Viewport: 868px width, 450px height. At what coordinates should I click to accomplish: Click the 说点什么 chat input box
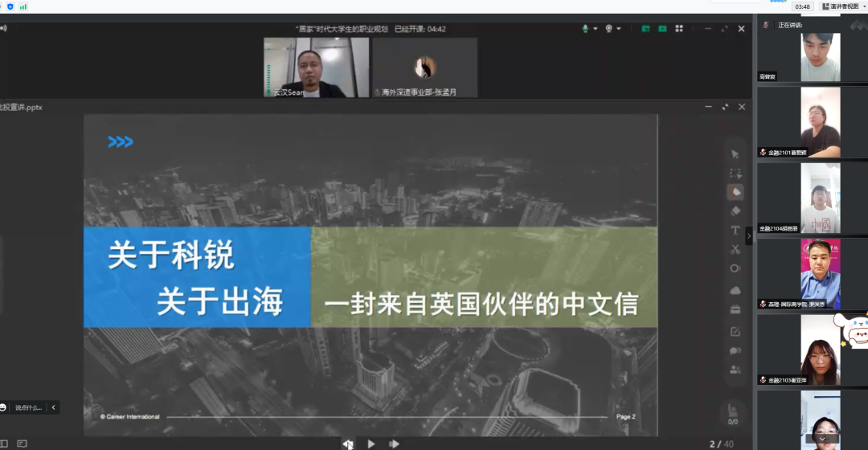(28, 407)
